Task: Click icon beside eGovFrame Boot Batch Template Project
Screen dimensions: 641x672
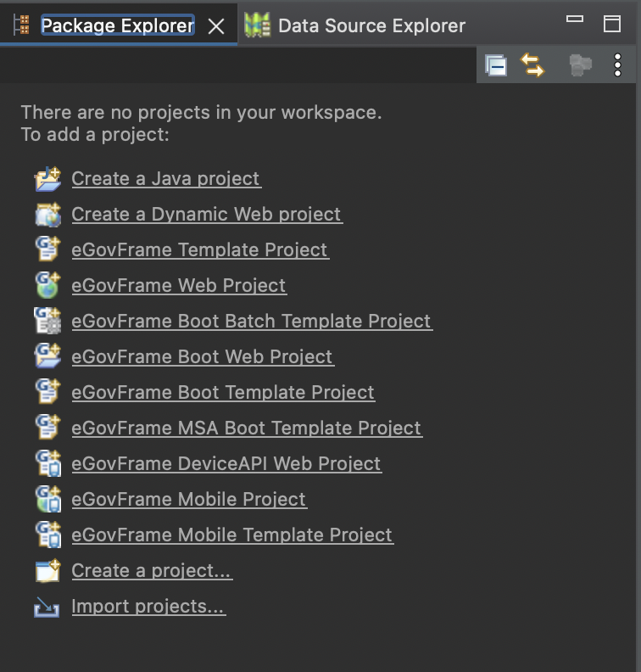Action: pos(47,320)
